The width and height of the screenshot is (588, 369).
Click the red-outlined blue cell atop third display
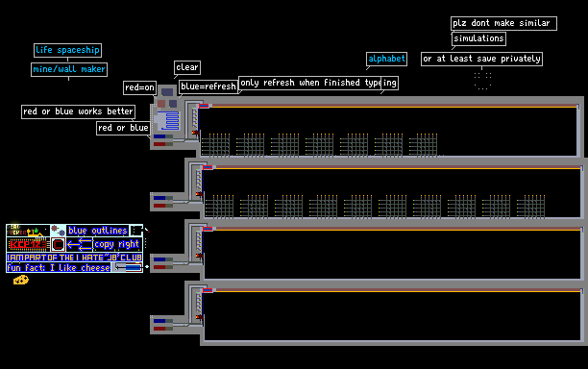pos(208,229)
